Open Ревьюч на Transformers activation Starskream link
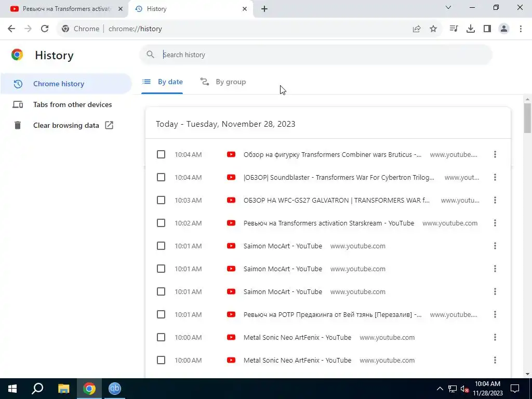 click(x=329, y=223)
